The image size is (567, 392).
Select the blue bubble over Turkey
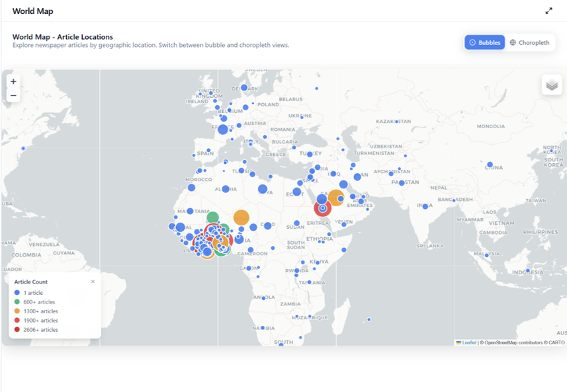[310, 154]
